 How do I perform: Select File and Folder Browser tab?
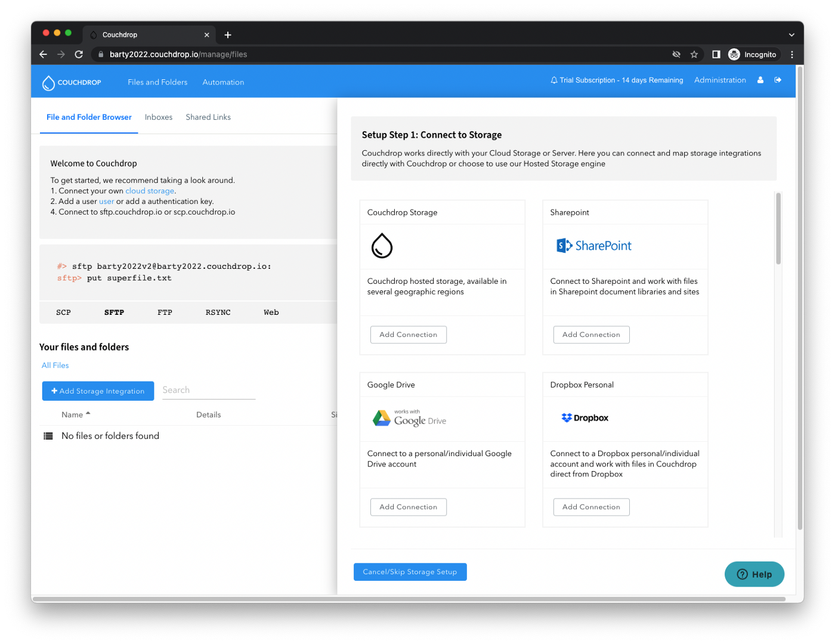click(x=89, y=117)
